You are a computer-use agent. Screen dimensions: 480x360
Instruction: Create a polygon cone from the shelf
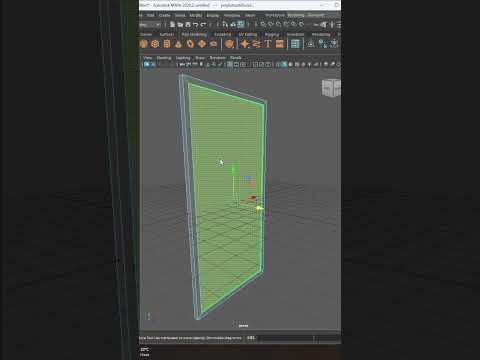point(178,44)
